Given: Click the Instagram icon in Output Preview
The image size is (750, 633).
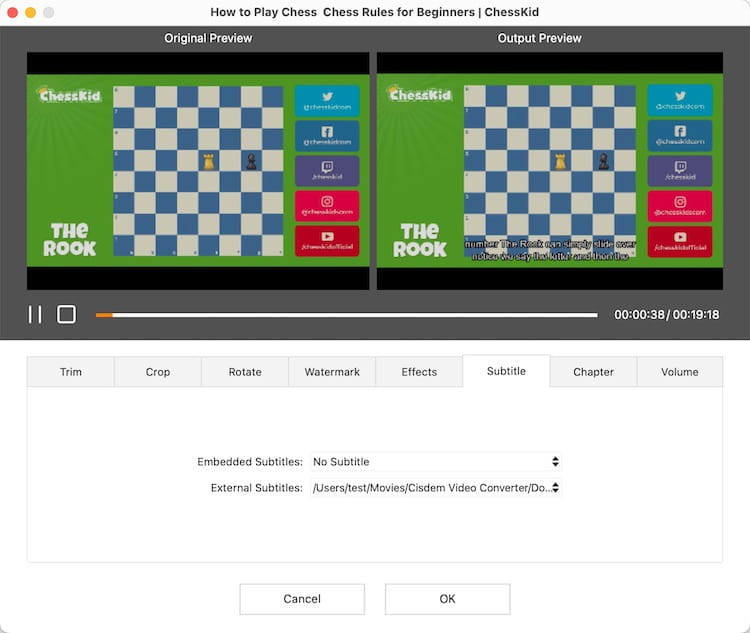Looking at the screenshot, I should coord(680,202).
